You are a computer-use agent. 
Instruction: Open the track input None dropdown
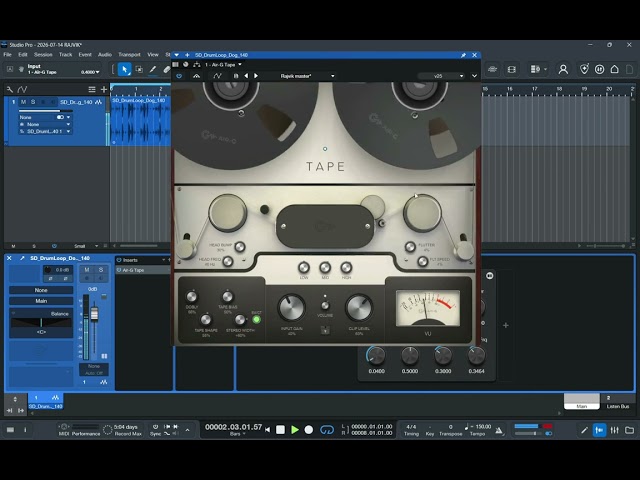click(44, 117)
